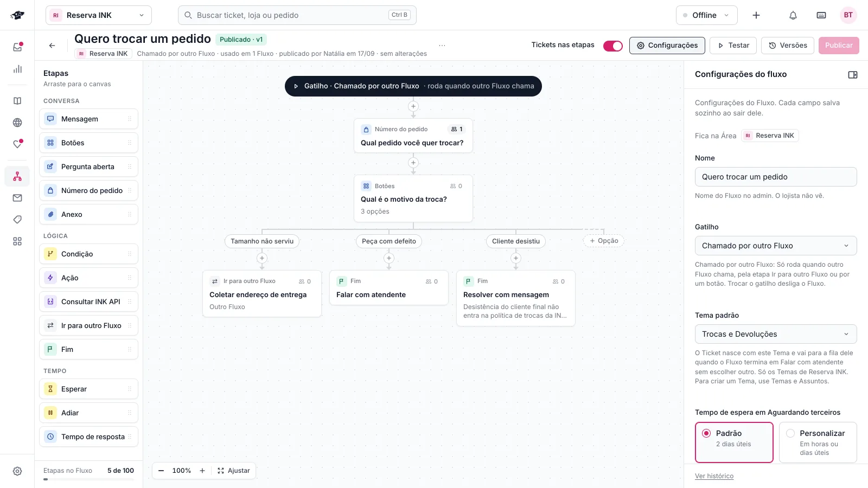Screen dimensions: 868x488
Task: Open the settings gear in the left sidebar
Action: point(17,471)
